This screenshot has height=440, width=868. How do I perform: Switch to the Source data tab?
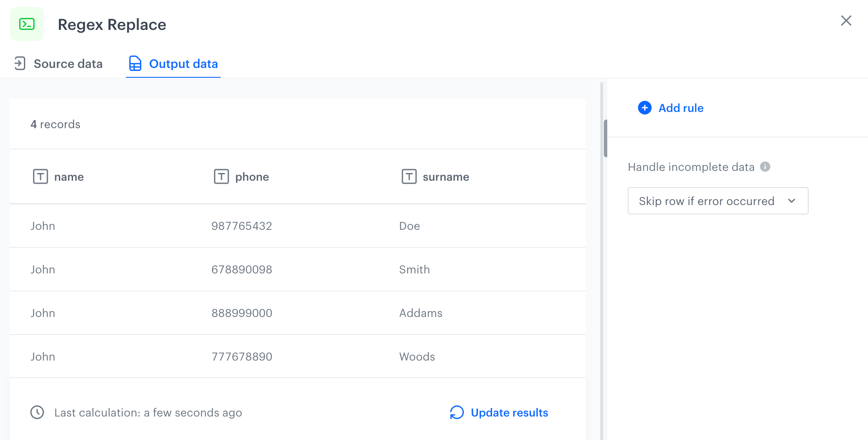[x=68, y=64]
